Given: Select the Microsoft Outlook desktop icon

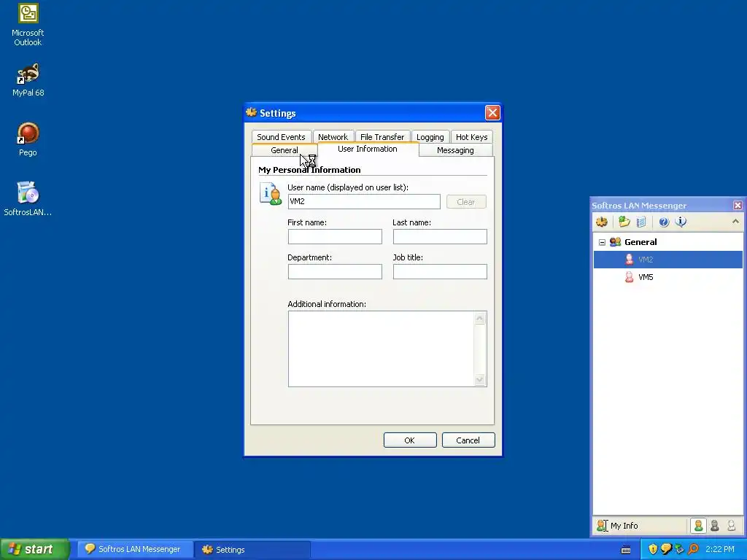Looking at the screenshot, I should 28,25.
